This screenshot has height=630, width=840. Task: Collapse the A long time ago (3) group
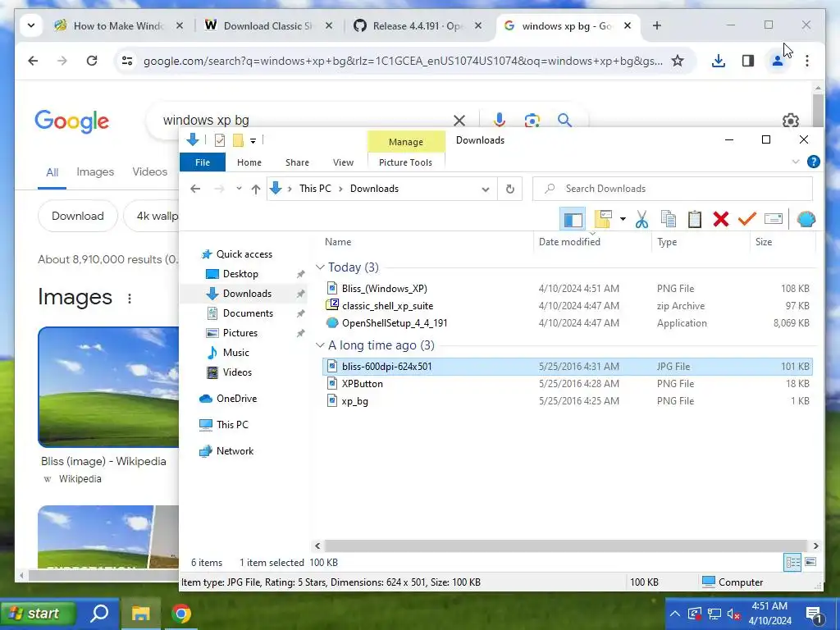[x=321, y=345]
